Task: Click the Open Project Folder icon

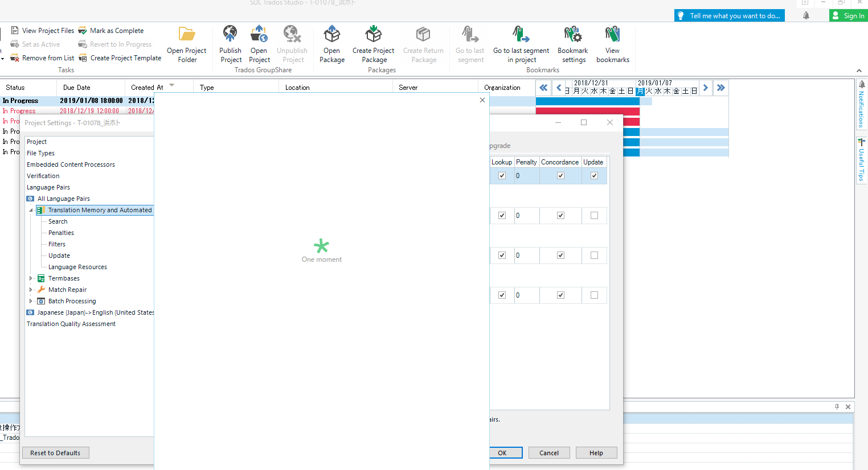Action: 187,35
